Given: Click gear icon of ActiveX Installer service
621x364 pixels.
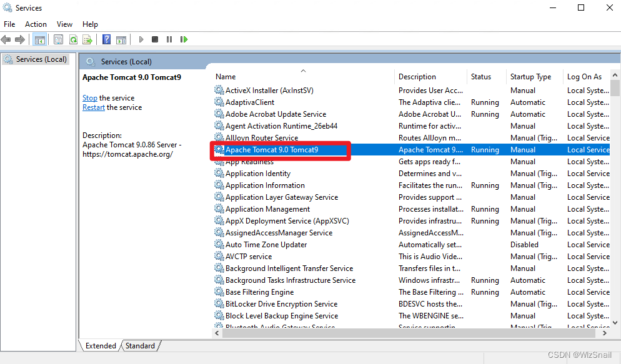Looking at the screenshot, I should [x=219, y=90].
